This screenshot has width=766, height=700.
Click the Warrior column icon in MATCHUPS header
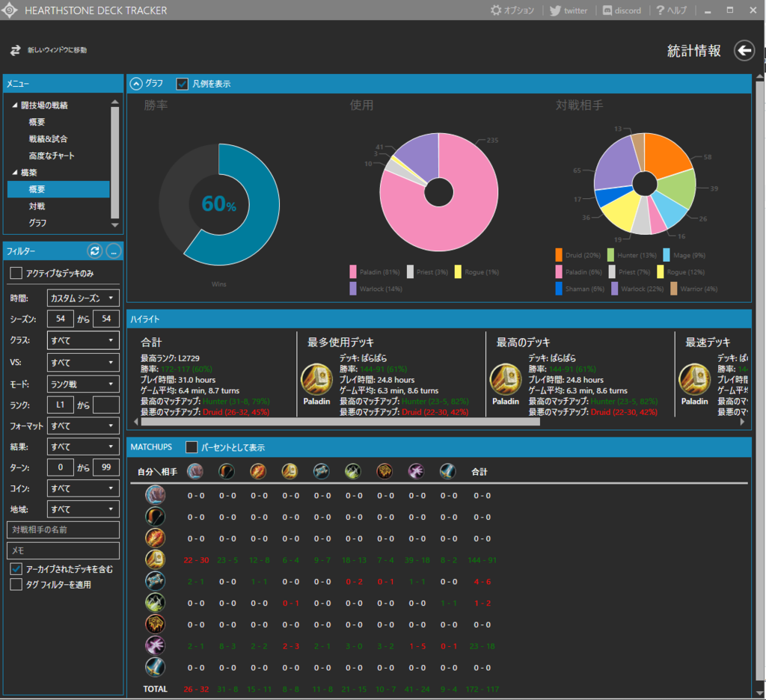pyautogui.click(x=447, y=471)
